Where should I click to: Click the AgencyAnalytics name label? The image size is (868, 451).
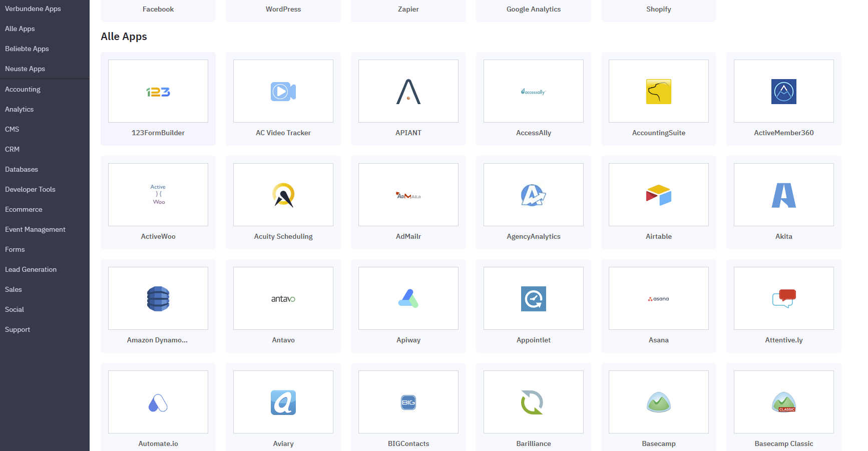(x=534, y=236)
